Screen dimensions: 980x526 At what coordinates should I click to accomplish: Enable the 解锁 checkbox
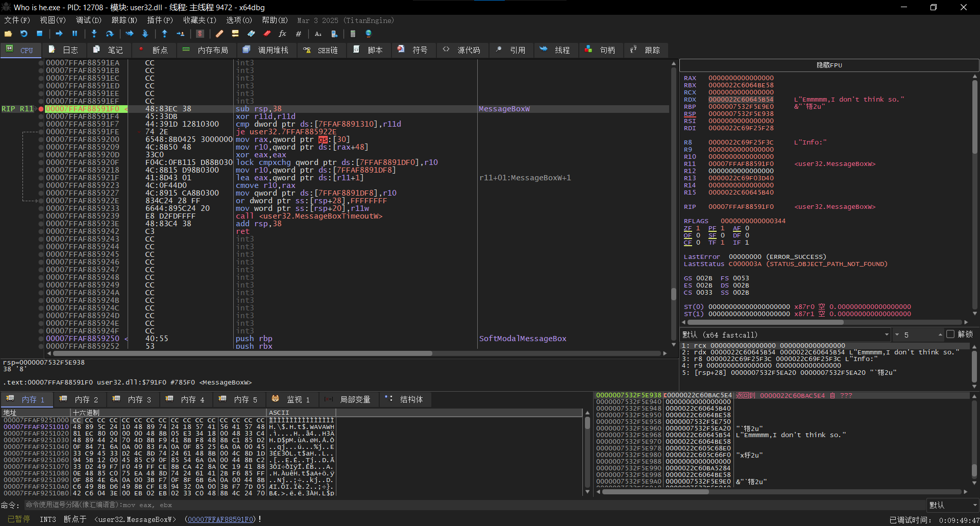click(950, 334)
